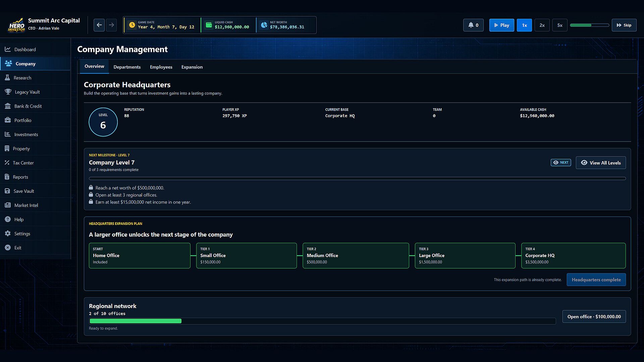Click the Research flask icon

coord(7,77)
